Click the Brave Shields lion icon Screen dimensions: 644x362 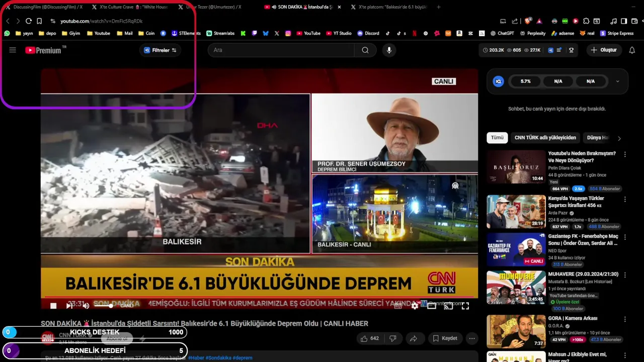pos(527,21)
